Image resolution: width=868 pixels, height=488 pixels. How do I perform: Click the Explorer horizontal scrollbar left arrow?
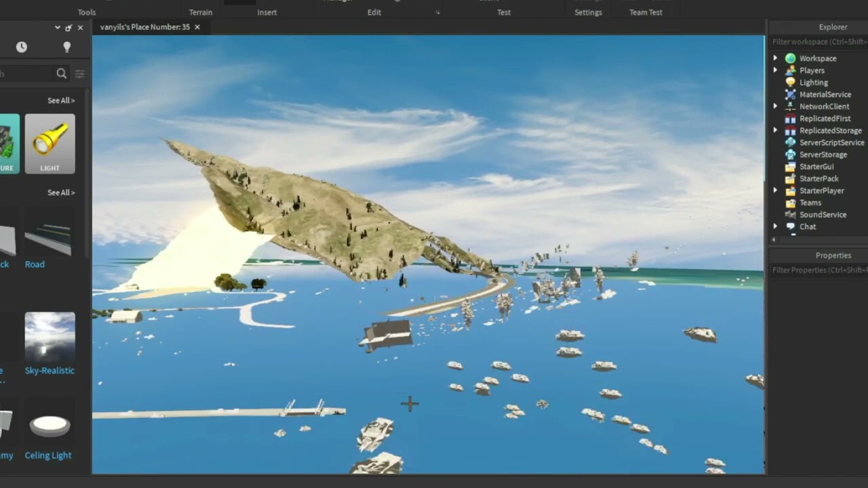point(774,239)
